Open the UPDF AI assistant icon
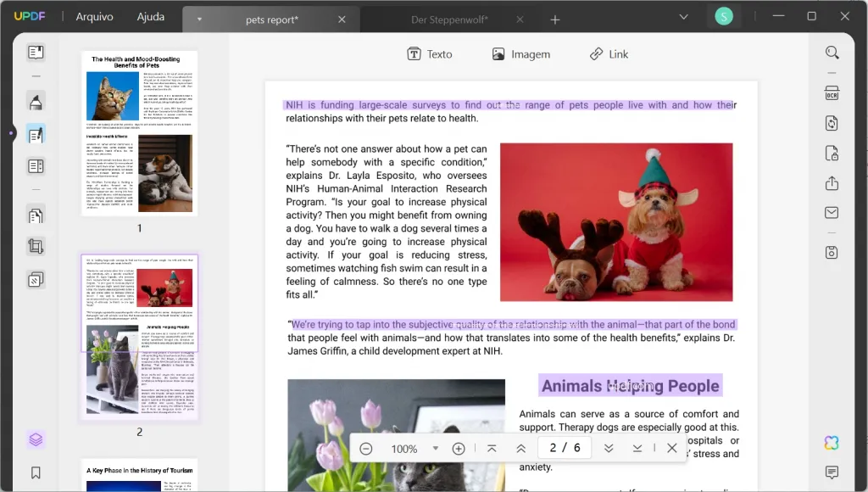The height and width of the screenshot is (492, 868). [831, 442]
